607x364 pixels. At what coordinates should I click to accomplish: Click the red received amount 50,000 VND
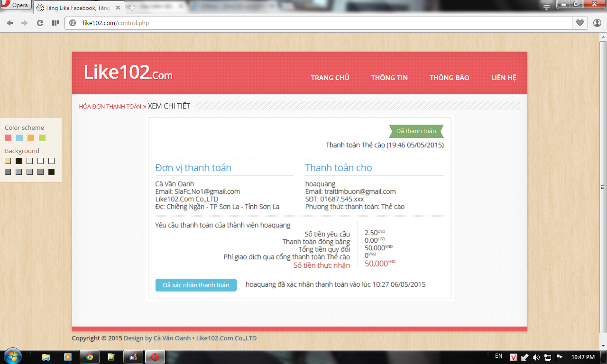click(380, 264)
